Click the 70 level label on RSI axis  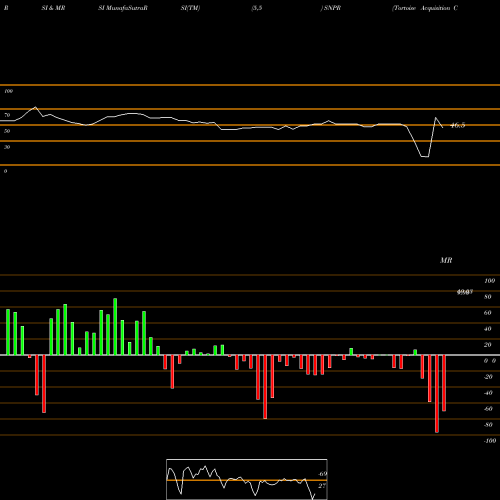point(7,115)
